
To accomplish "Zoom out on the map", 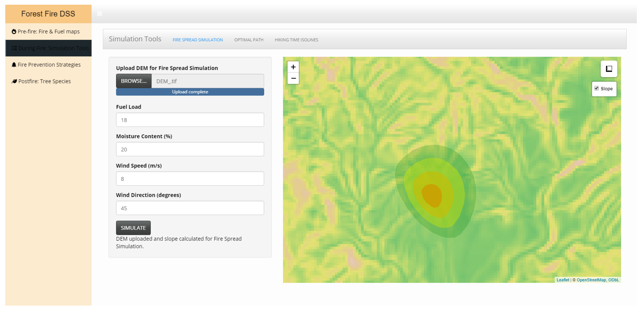I will 293,78.
